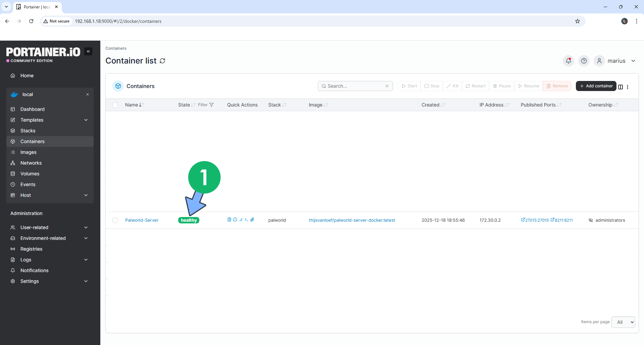The width and height of the screenshot is (644, 345).
Task: Navigate to the Stacks section
Action: tap(28, 131)
